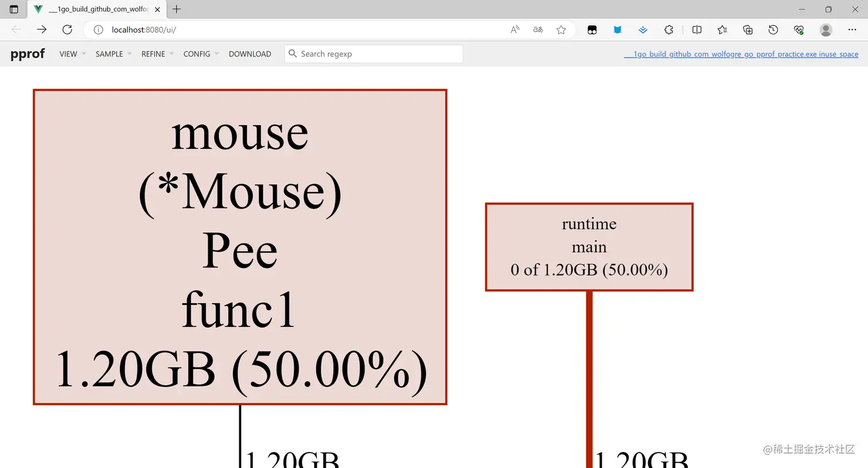Viewport: 868px width, 468px height.
Task: Close the go_build browser tab
Action: [157, 9]
